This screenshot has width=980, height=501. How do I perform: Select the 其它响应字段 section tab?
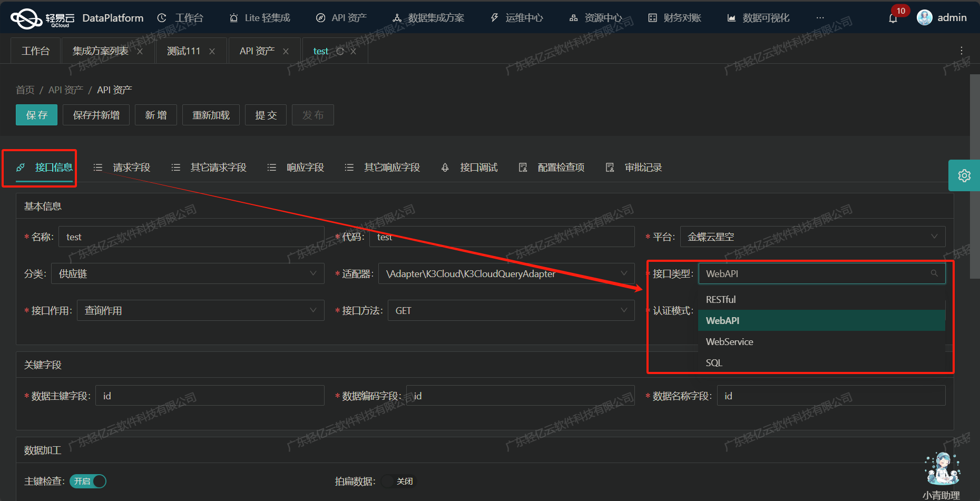(x=383, y=168)
